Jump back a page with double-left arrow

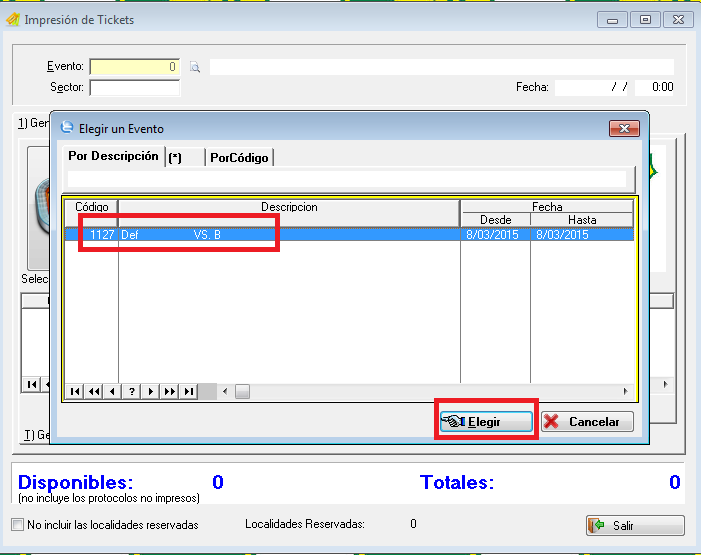pos(94,391)
